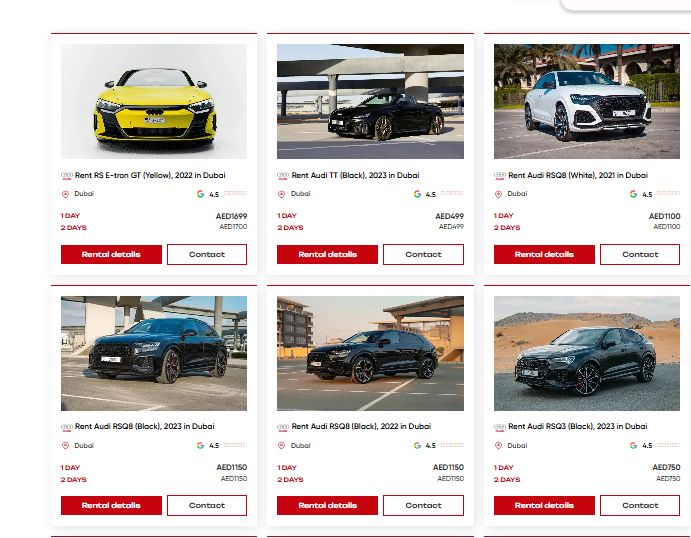691x538 pixels.
Task: Open Rent Audi RSQ3 (Black), 2023 title link
Action: point(578,427)
